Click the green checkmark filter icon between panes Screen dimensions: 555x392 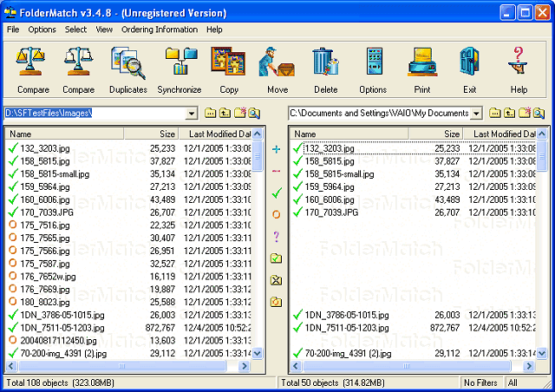click(277, 193)
